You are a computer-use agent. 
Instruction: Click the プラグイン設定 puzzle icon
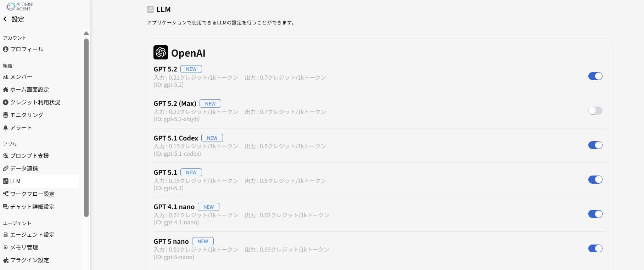6,260
